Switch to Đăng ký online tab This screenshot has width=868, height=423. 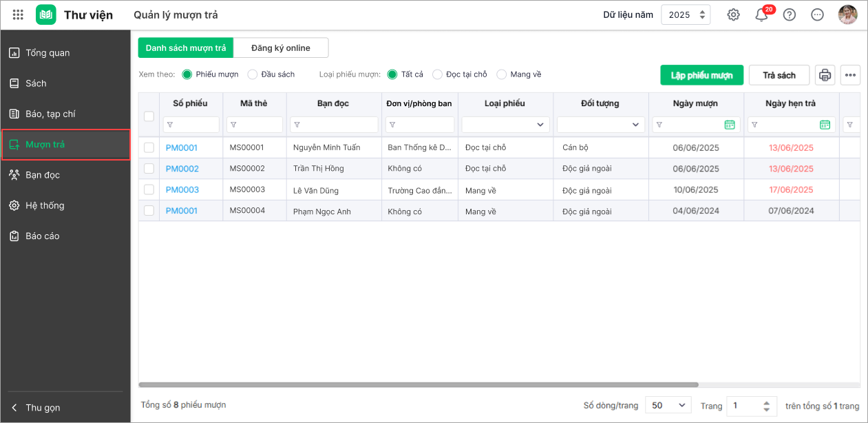click(x=281, y=48)
